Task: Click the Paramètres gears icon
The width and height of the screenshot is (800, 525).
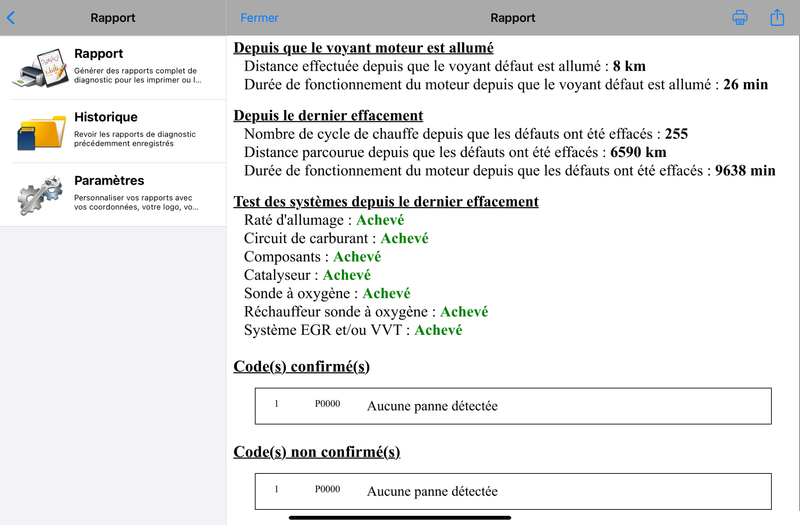Action: [x=40, y=195]
